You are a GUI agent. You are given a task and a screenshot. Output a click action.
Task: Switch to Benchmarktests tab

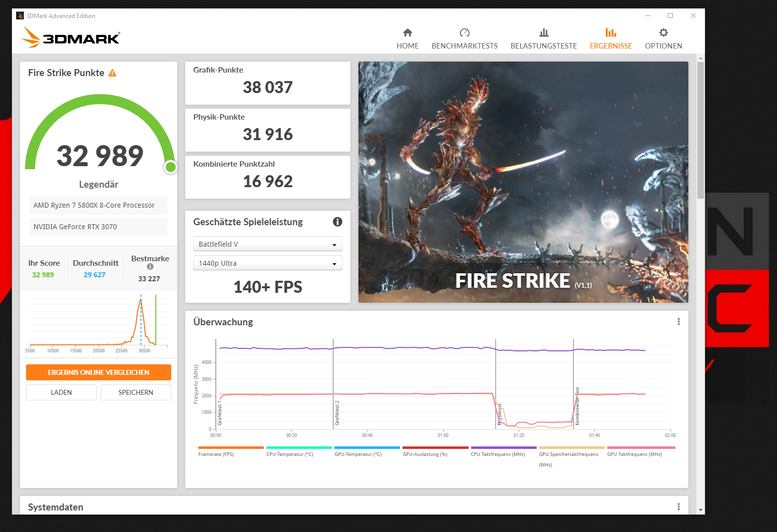tap(465, 39)
